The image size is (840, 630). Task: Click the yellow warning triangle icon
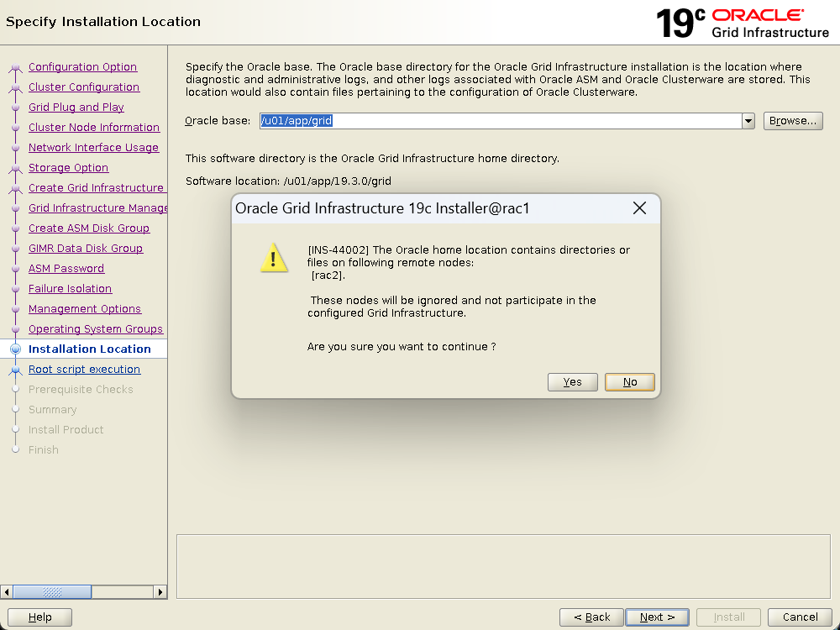pyautogui.click(x=274, y=258)
